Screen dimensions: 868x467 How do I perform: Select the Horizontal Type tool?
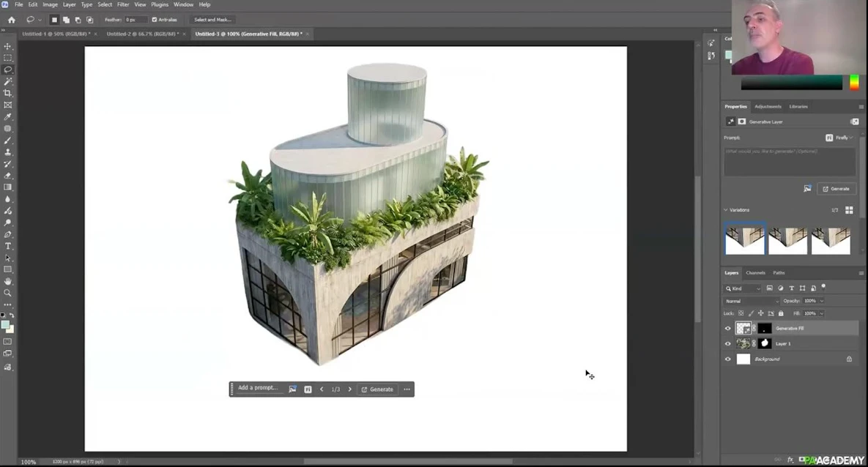(8, 246)
